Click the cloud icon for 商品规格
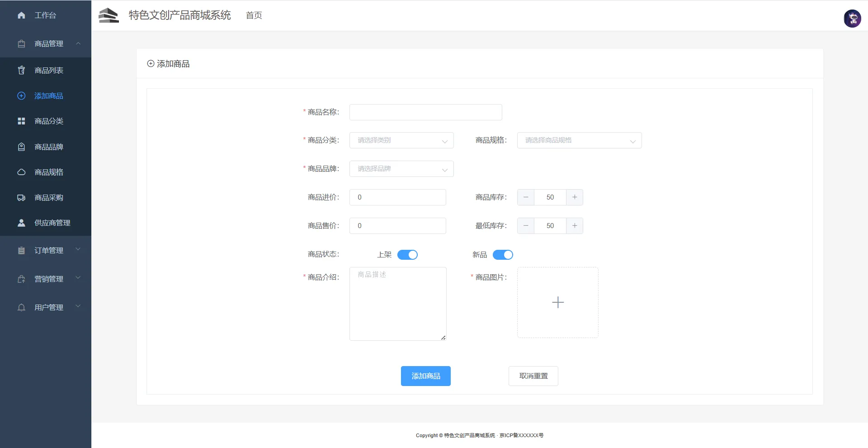868x448 pixels. point(21,172)
